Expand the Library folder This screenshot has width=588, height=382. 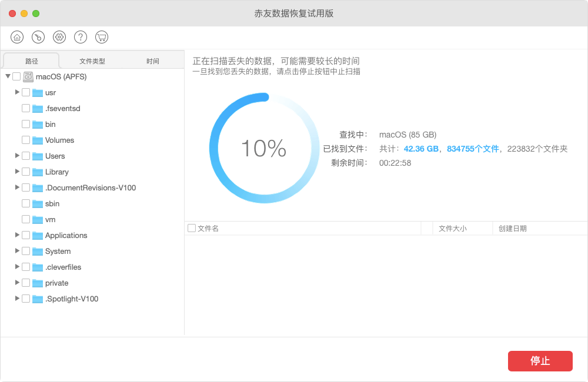(17, 172)
